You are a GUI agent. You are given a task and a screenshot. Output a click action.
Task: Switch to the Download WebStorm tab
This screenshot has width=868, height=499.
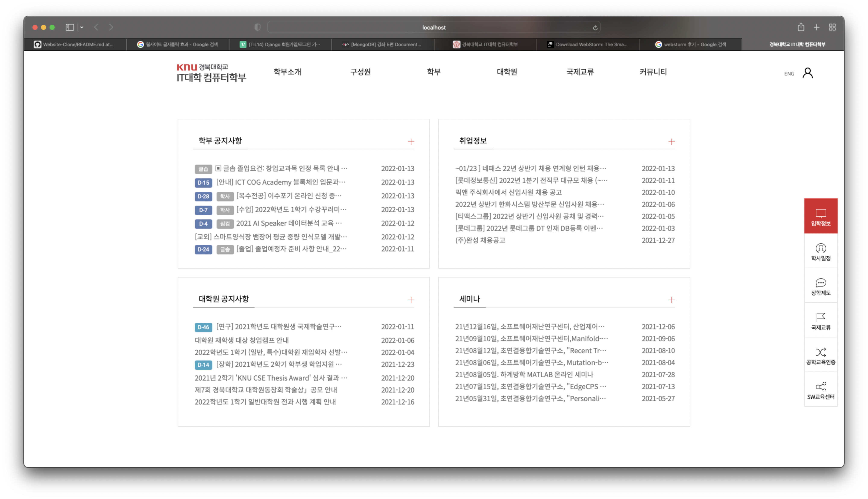(x=588, y=44)
